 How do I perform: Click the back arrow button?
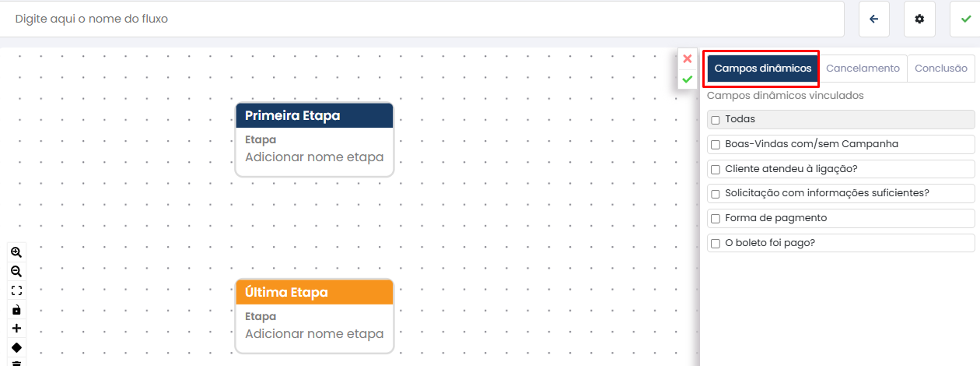873,19
